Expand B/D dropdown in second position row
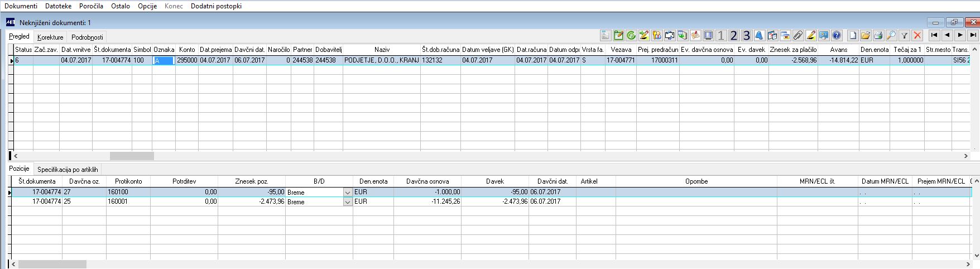The image size is (980, 269). (348, 201)
